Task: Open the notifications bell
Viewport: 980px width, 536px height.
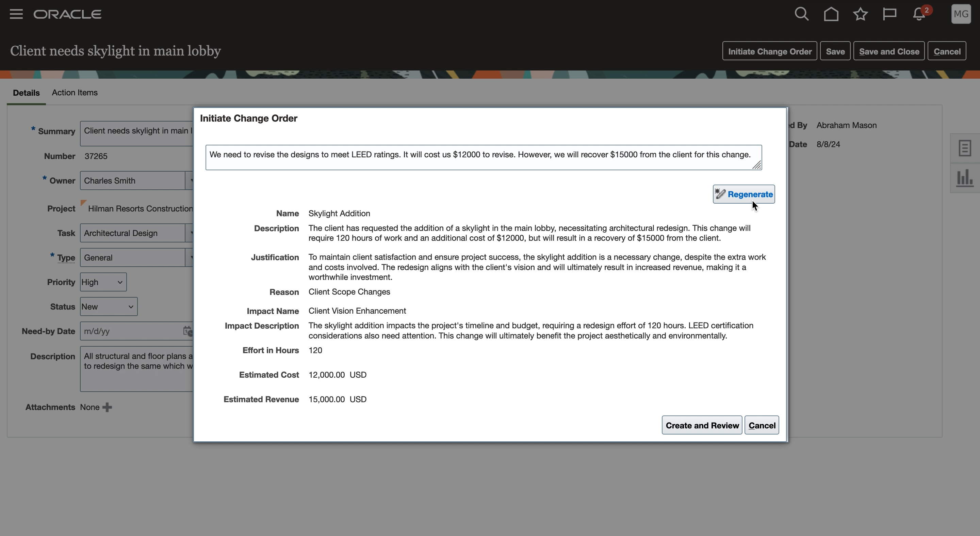Action: tap(919, 14)
